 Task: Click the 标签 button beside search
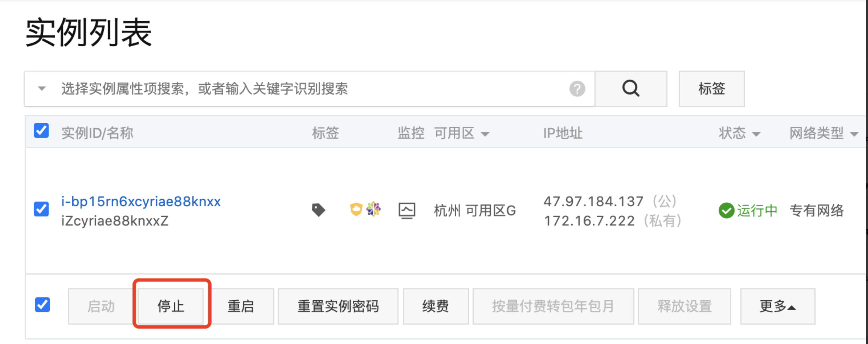point(712,89)
